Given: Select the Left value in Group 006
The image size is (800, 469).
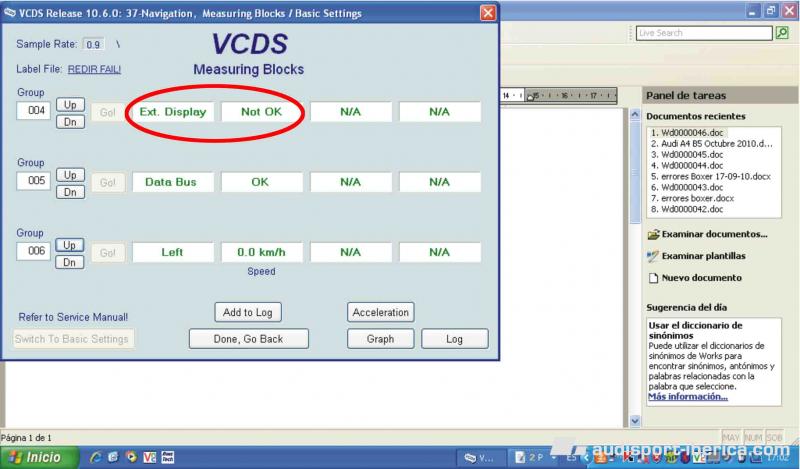Looking at the screenshot, I should coord(173,252).
